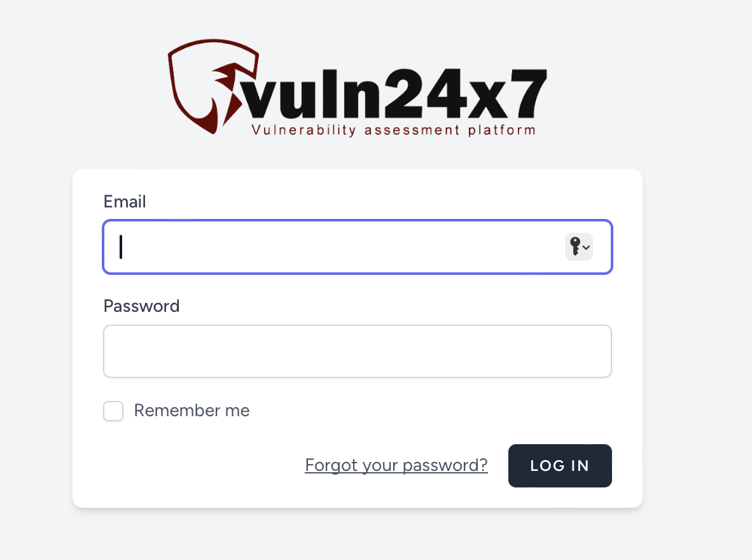Check the Remember me checkbox
752x560 pixels.
coord(113,410)
